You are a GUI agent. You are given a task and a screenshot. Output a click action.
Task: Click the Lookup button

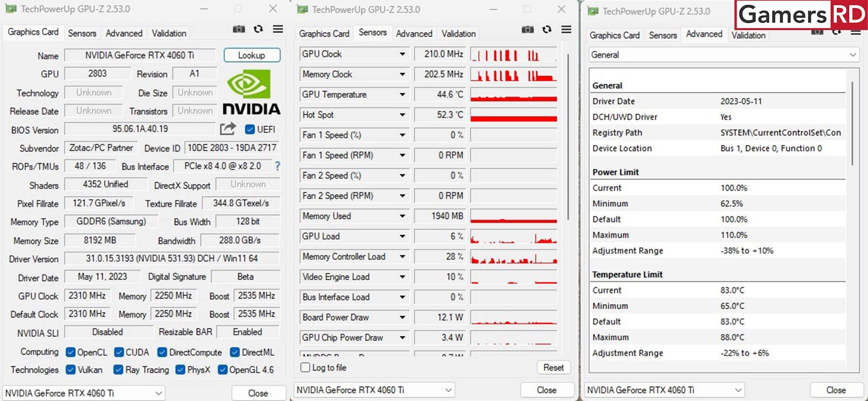tap(252, 55)
